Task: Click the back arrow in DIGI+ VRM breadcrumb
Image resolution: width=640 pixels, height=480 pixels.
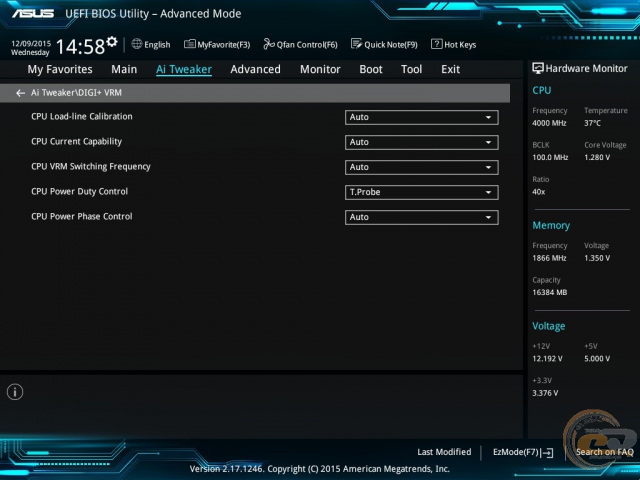Action: click(20, 93)
